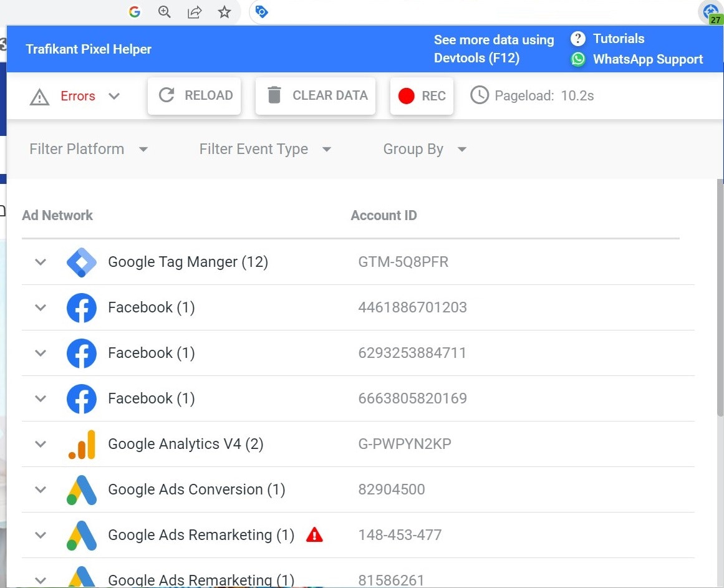Viewport: 724px width, 588px height.
Task: Click the Google Analytics V4 (2) label
Action: 186,443
